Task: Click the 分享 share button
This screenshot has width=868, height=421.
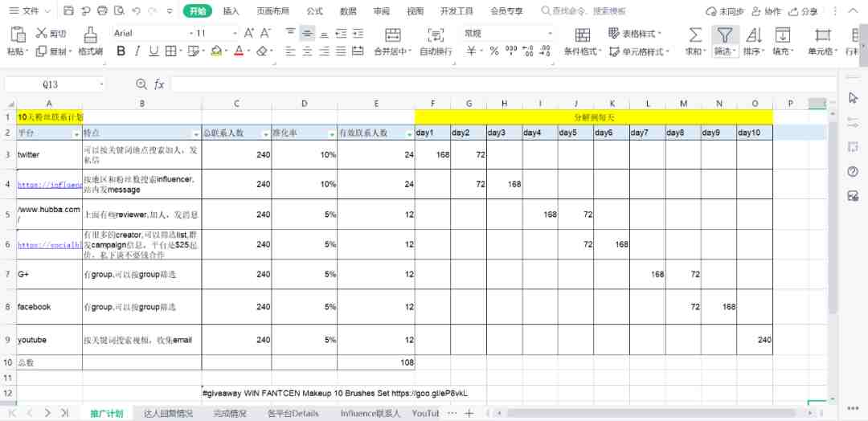Action: [804, 11]
